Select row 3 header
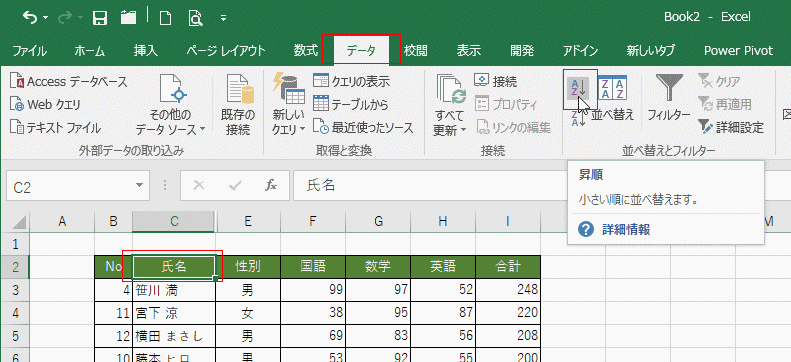Screen dimensions: 791x362 [x=15, y=290]
